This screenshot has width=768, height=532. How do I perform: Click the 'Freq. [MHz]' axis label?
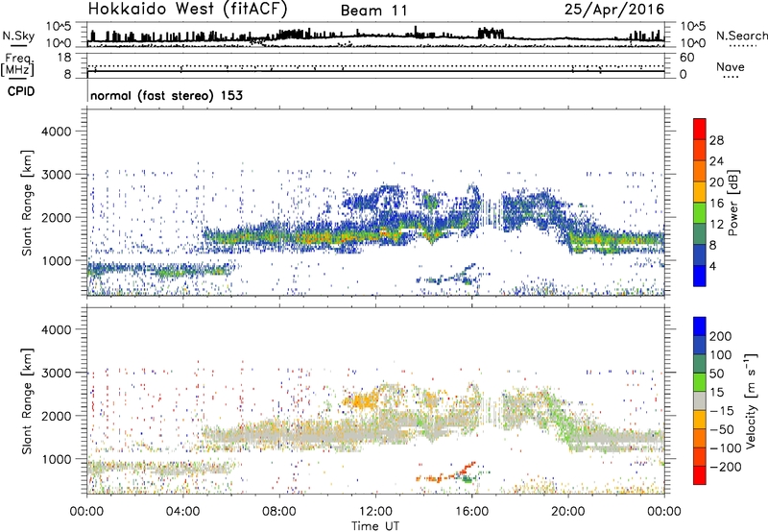click(x=18, y=65)
